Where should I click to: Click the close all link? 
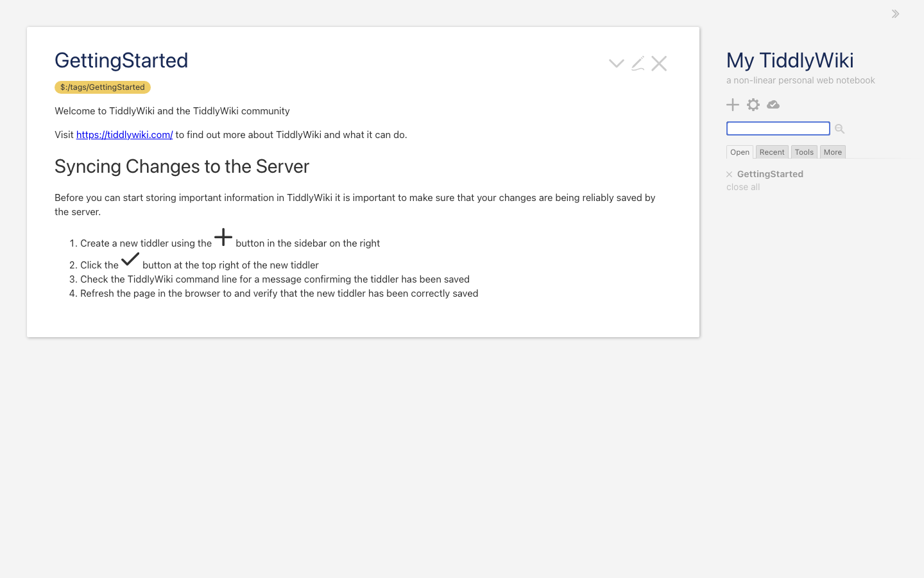click(x=743, y=187)
